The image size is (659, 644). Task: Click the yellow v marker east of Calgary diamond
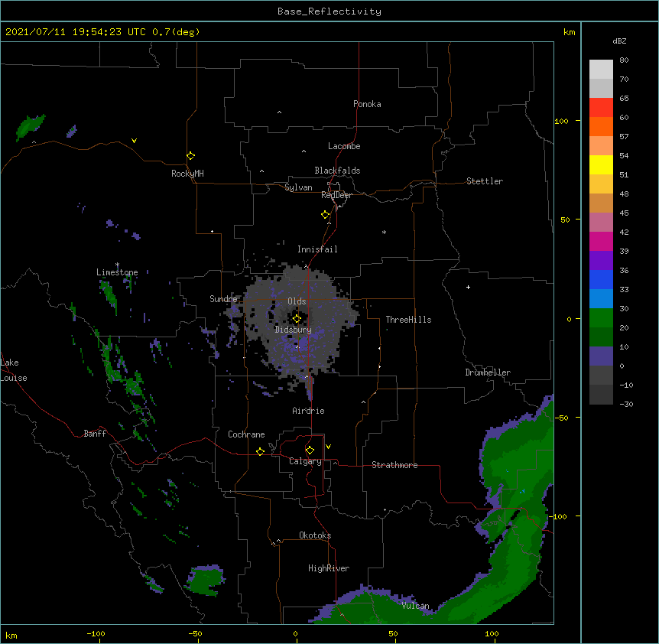point(328,446)
